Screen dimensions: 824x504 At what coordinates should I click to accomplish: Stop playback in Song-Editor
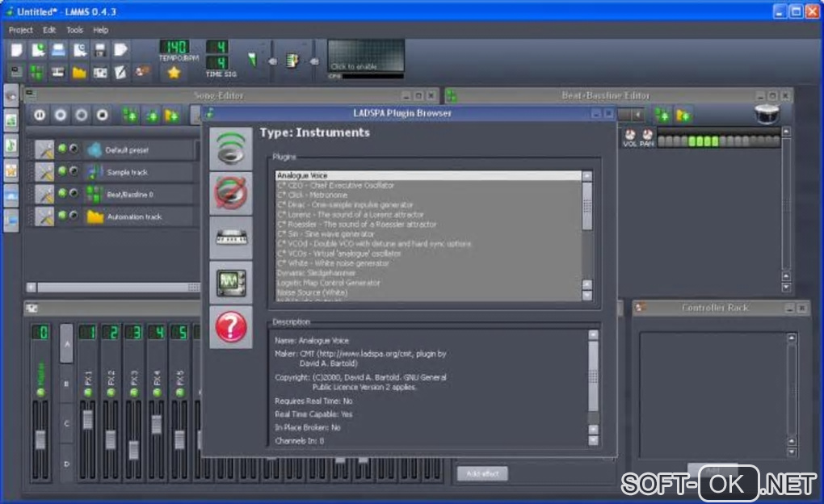tap(103, 115)
